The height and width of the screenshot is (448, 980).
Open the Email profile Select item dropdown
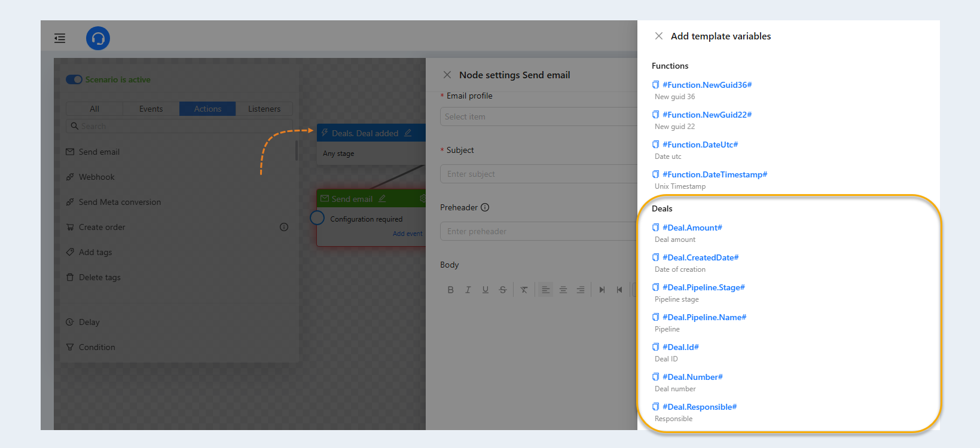pyautogui.click(x=539, y=116)
